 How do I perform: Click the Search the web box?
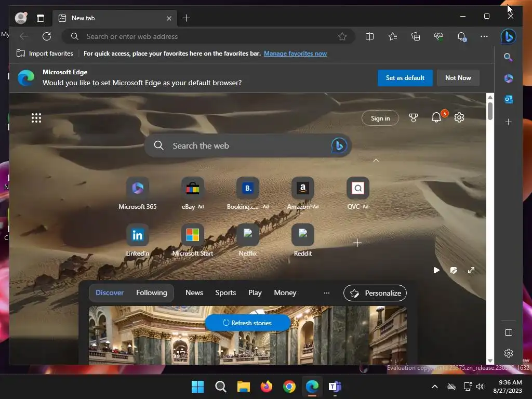point(248,145)
